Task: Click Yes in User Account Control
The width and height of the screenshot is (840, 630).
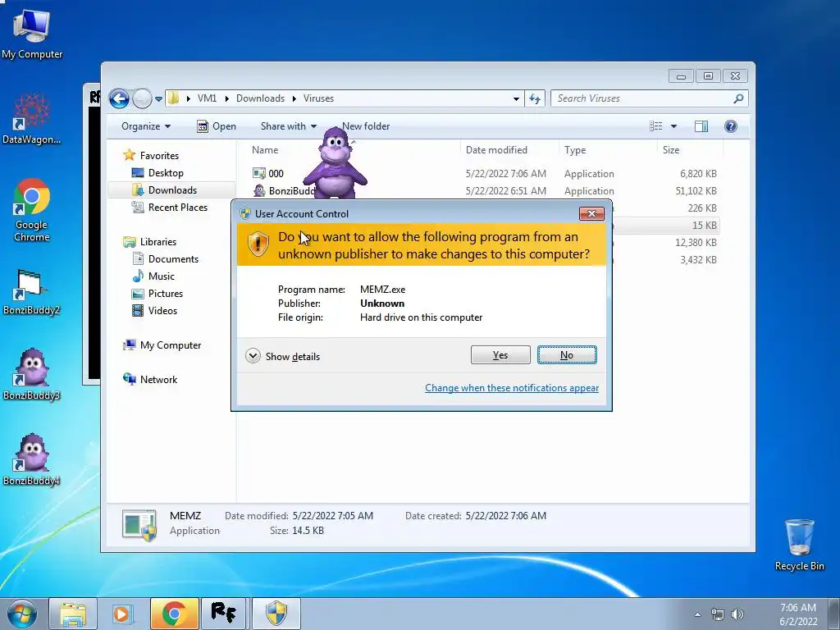Action: (x=500, y=355)
